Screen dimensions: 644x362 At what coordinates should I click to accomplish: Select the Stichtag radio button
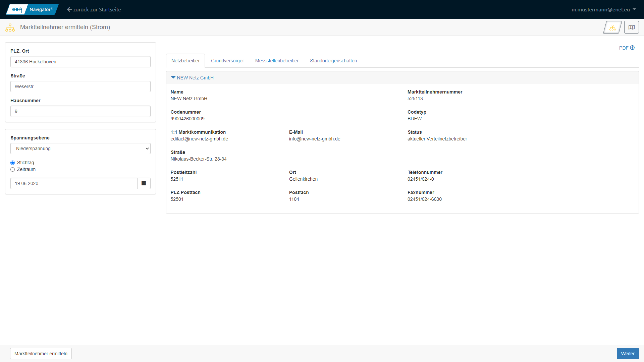[13, 163]
